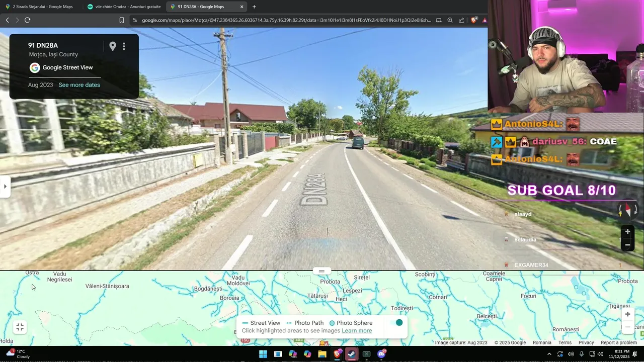Zoom in on the Street View image
Image resolution: width=644 pixels, height=362 pixels.
point(627,232)
